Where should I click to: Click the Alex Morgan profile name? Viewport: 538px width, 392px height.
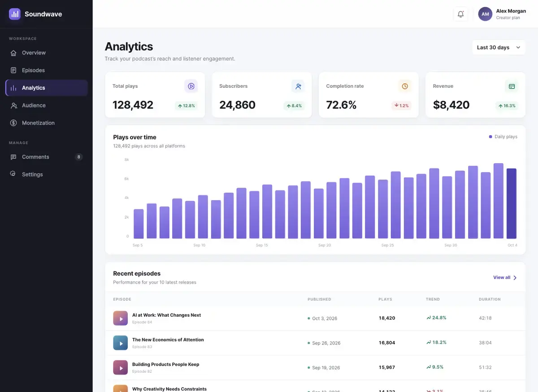tap(511, 11)
